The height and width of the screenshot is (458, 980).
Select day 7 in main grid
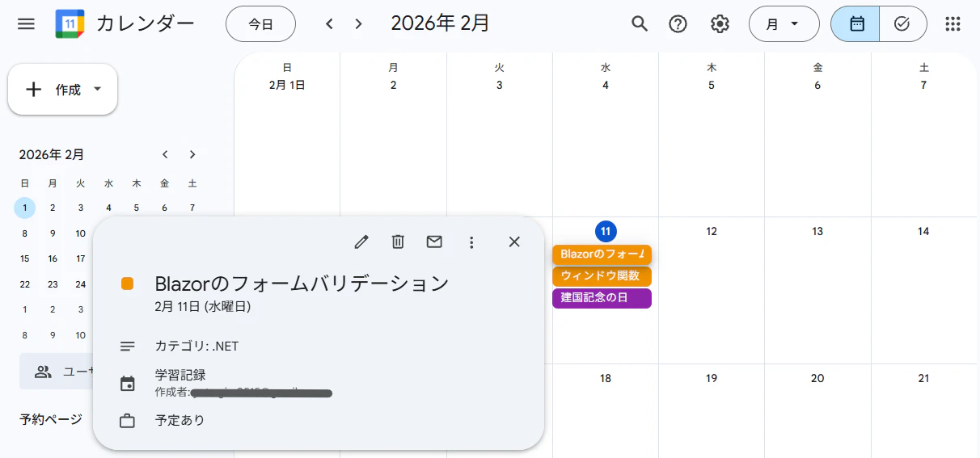923,85
